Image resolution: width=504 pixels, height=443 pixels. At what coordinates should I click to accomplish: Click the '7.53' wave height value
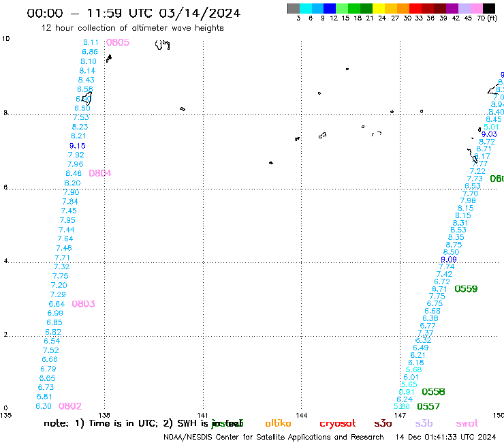[80, 117]
